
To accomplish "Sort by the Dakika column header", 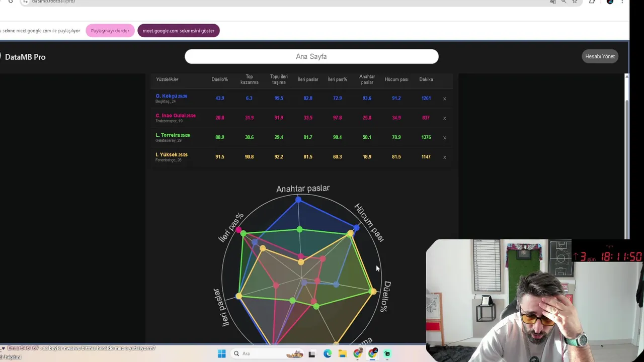I will pyautogui.click(x=426, y=79).
